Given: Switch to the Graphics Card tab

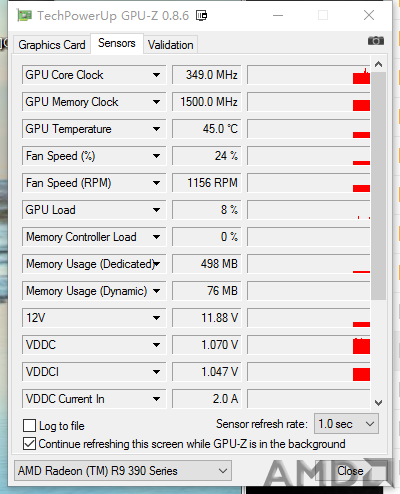Looking at the screenshot, I should 52,45.
